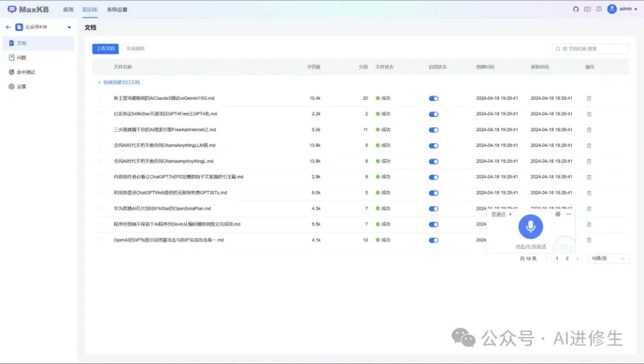The width and height of the screenshot is (644, 364).
Task: Click the documentation book icon in header
Action: pyautogui.click(x=587, y=9)
